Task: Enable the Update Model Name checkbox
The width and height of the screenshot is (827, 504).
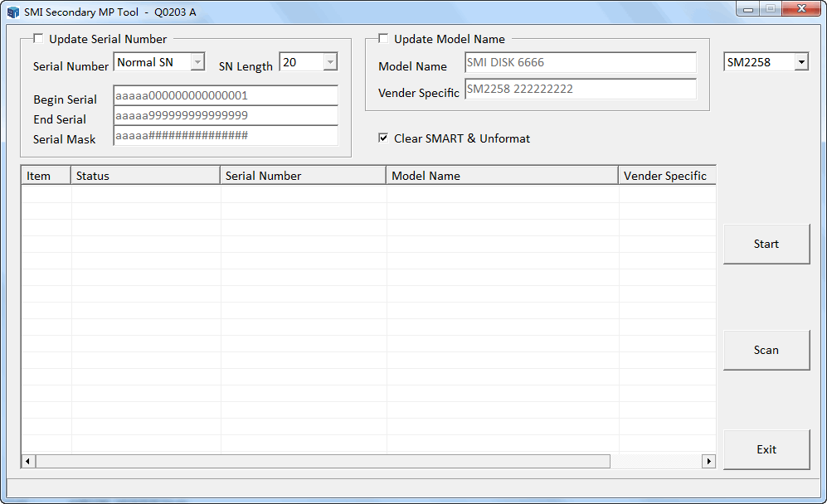Action: point(383,39)
